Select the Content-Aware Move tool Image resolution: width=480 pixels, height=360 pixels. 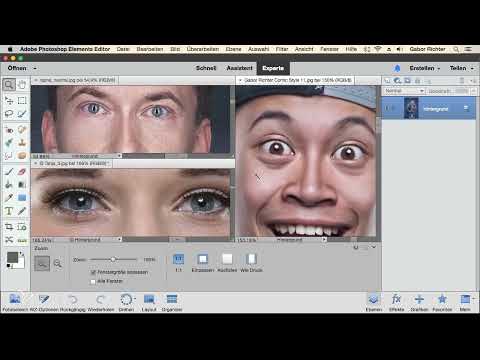tap(9, 240)
